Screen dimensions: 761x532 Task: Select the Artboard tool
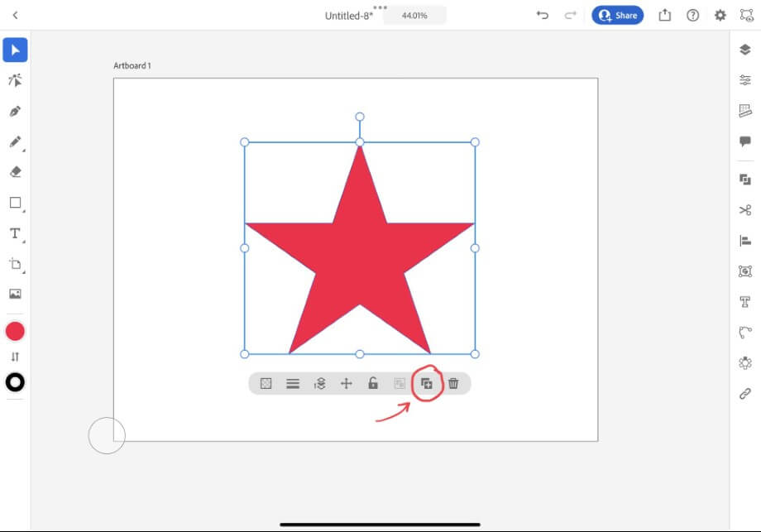coord(15,264)
